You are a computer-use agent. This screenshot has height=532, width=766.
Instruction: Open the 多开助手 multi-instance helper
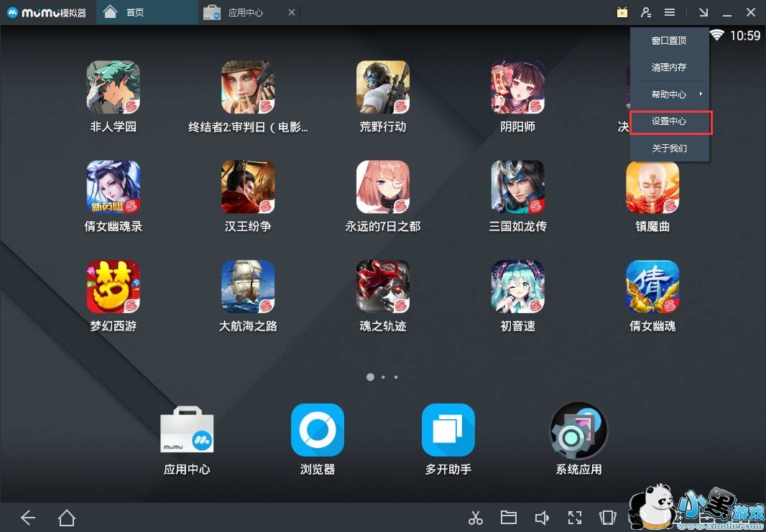[x=448, y=430]
